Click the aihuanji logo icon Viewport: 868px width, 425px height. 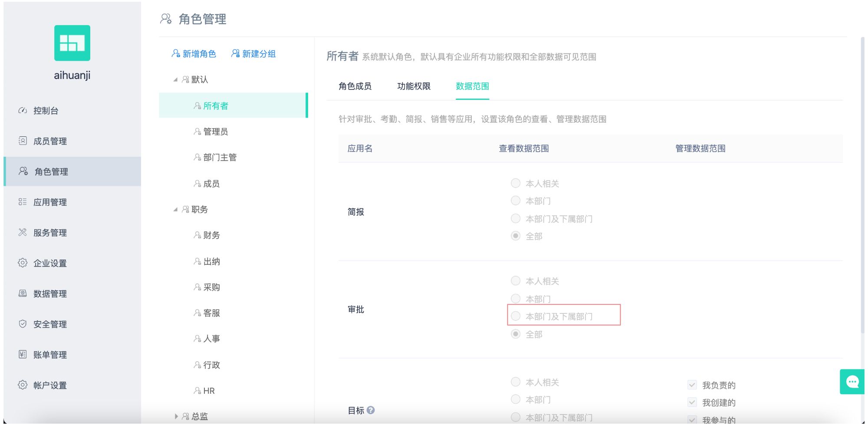72,43
